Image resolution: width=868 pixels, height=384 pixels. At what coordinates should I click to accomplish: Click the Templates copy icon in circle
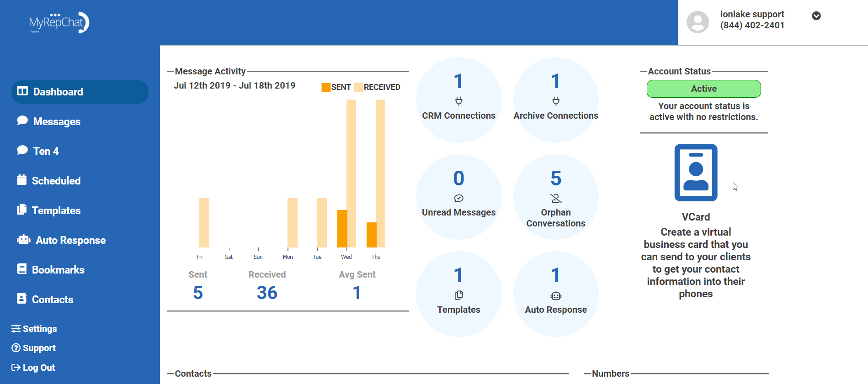(x=458, y=295)
